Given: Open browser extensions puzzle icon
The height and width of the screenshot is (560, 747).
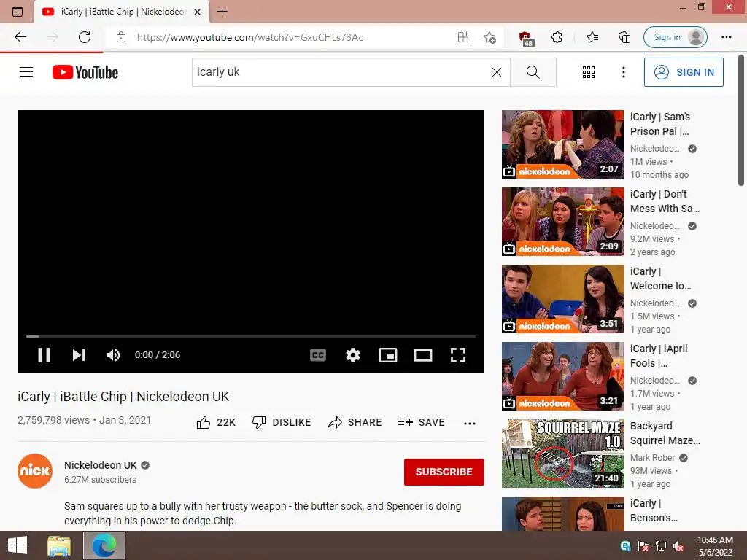Looking at the screenshot, I should click(557, 37).
